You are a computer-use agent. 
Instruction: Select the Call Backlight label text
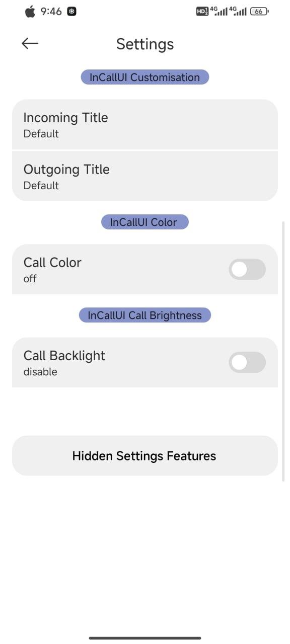[64, 355]
